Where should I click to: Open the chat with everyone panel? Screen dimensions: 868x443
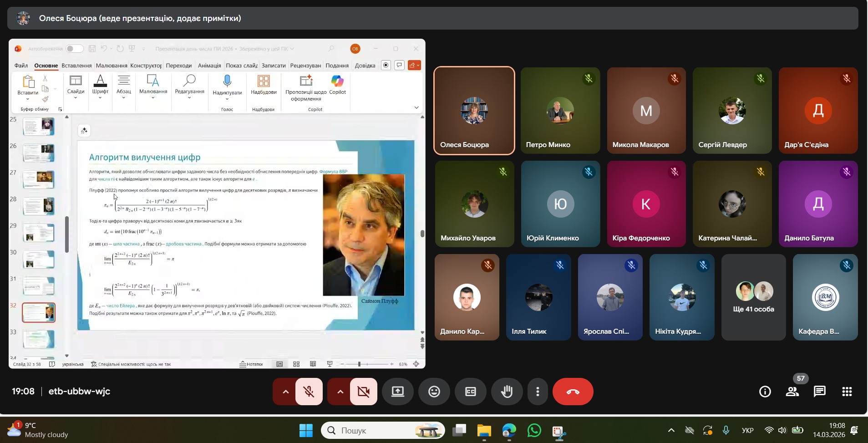[819, 392]
